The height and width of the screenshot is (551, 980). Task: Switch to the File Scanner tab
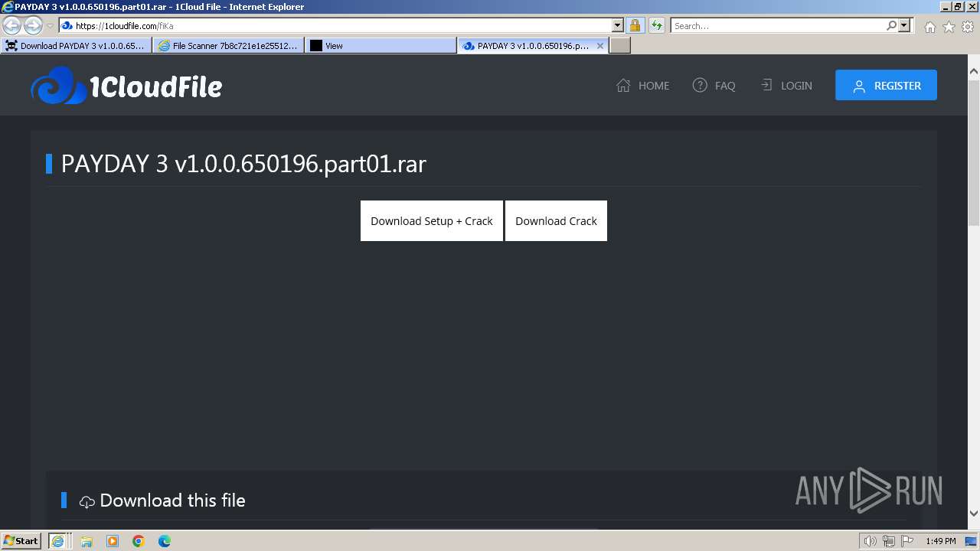(228, 46)
